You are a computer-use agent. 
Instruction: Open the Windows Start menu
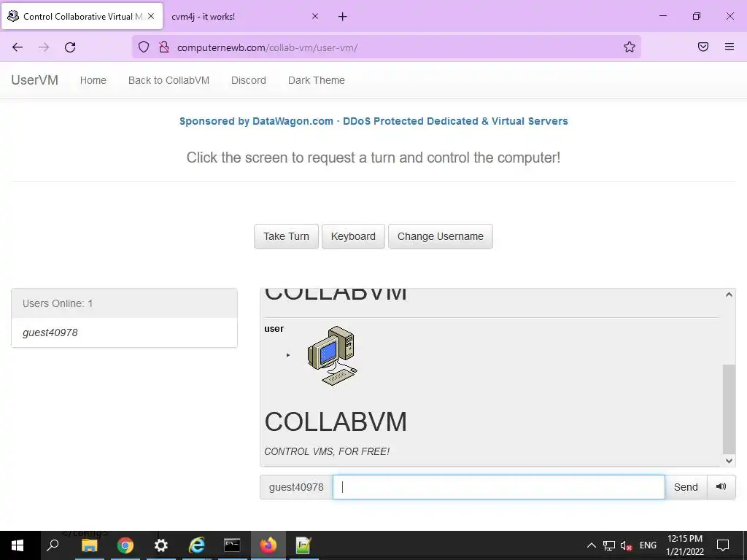pyautogui.click(x=18, y=545)
